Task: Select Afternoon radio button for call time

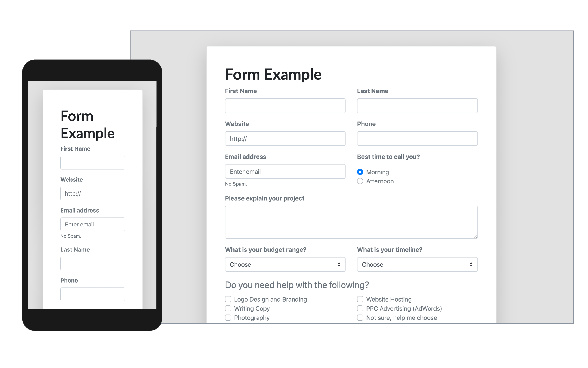Action: click(x=361, y=181)
